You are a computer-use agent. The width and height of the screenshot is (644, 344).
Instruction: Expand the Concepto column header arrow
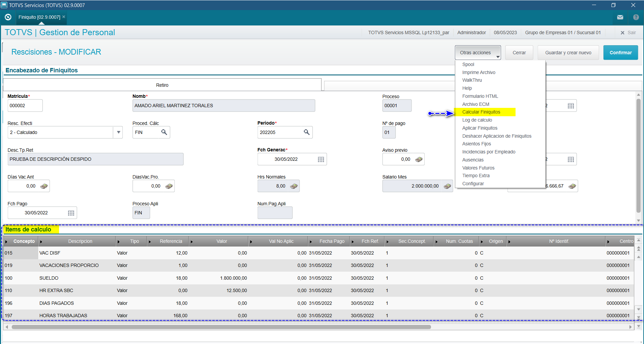click(6, 242)
